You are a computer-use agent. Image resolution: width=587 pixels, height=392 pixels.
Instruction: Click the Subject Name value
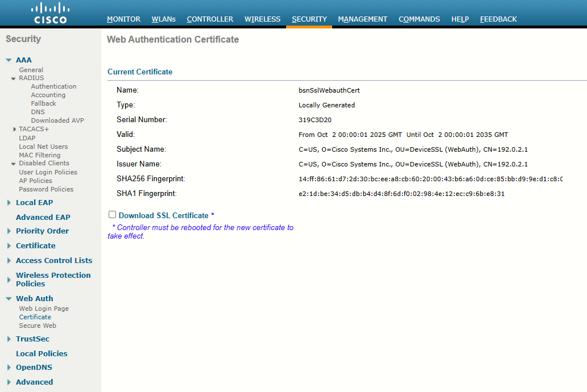[413, 149]
